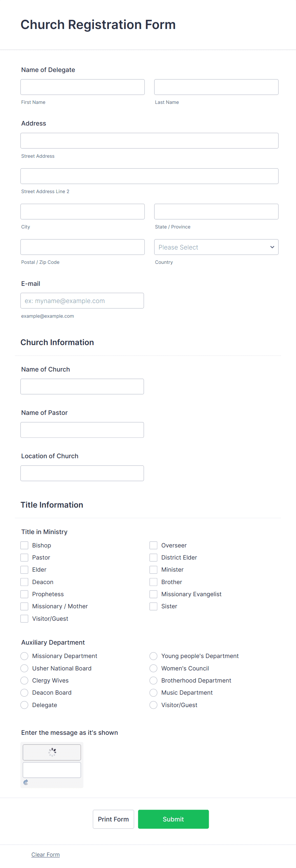The image size is (296, 868).
Task: Select Delegate under Auxiliary Department
Action: click(x=24, y=705)
